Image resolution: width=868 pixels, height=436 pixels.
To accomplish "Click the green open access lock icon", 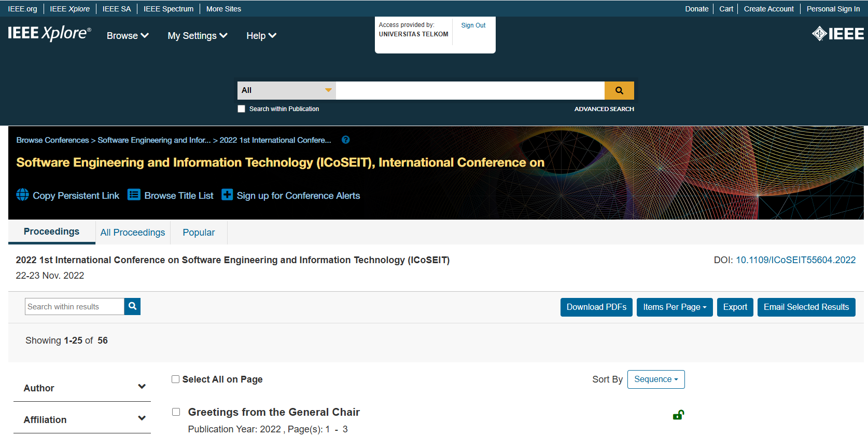I will click(678, 415).
